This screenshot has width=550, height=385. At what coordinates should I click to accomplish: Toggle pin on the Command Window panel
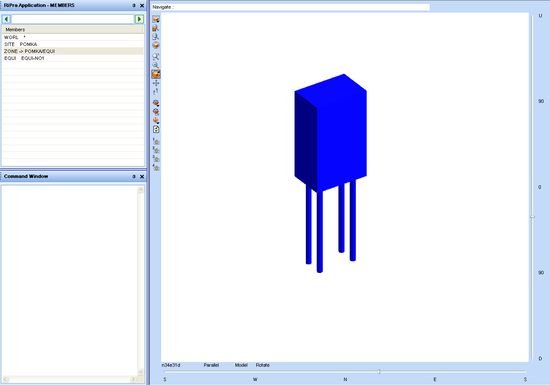click(134, 176)
